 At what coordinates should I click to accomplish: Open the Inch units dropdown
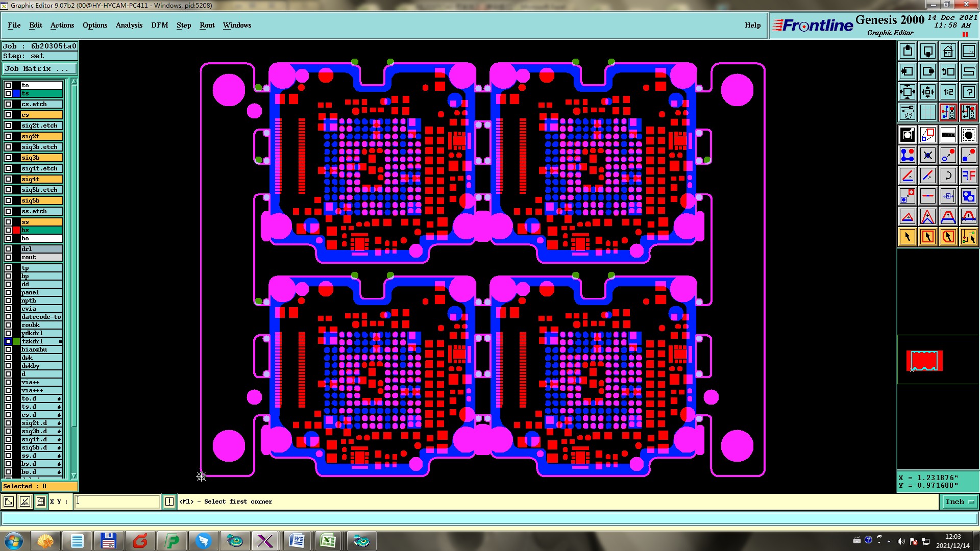tap(960, 502)
